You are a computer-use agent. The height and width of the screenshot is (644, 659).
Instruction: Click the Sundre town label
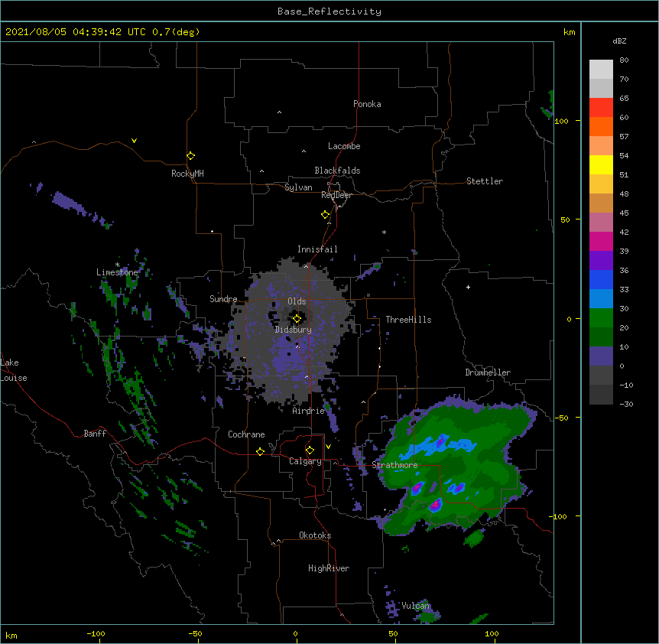click(x=223, y=299)
